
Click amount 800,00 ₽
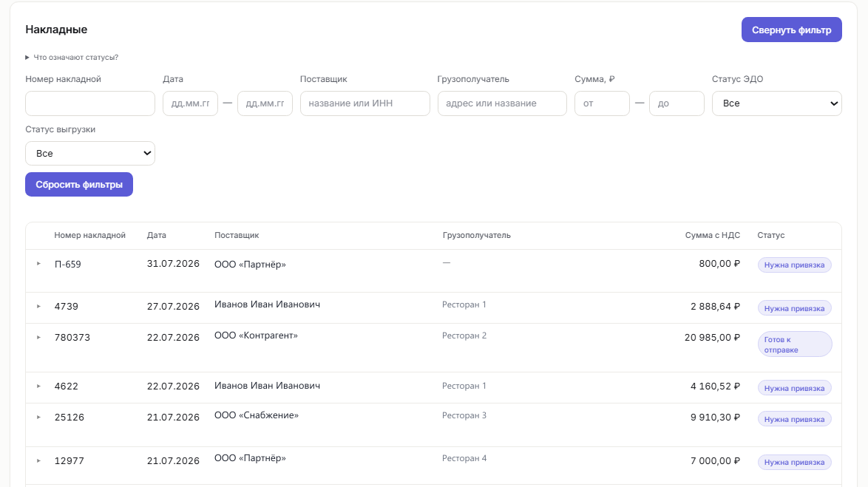(719, 263)
